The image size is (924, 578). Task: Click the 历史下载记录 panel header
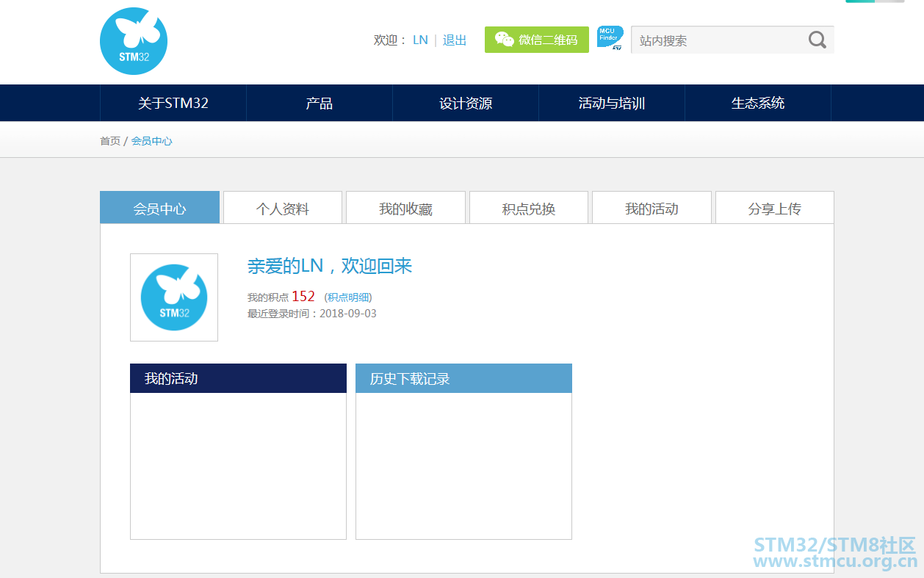pyautogui.click(x=463, y=378)
